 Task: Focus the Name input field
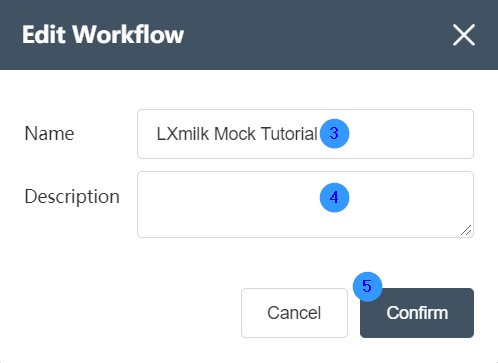point(305,134)
